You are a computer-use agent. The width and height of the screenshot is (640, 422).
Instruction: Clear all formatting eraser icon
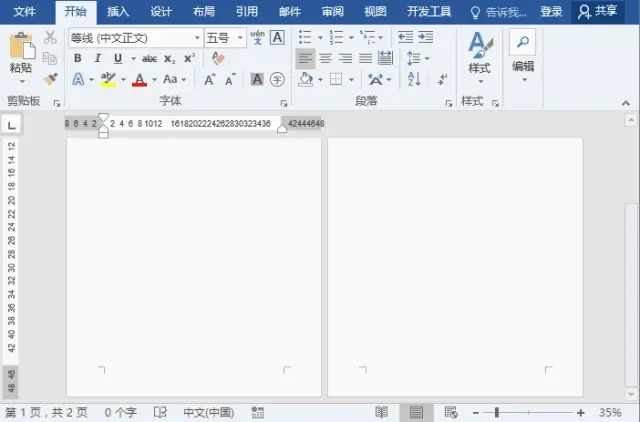(218, 58)
